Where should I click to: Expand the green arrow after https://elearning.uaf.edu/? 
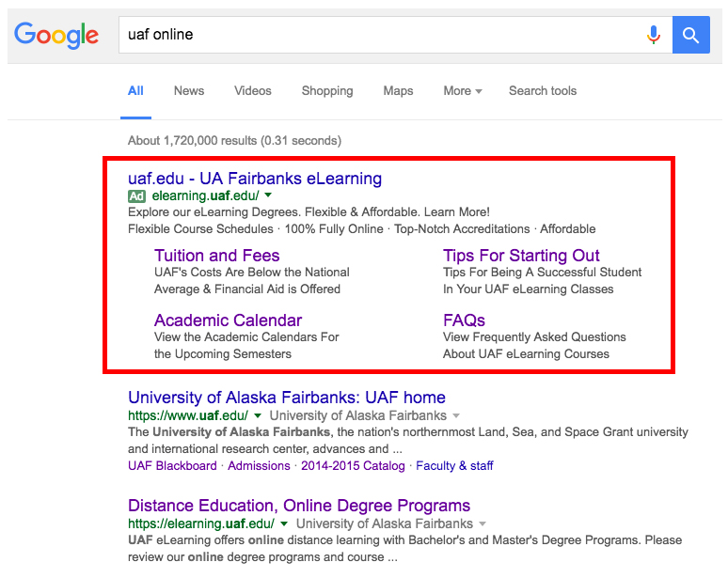coord(284,523)
